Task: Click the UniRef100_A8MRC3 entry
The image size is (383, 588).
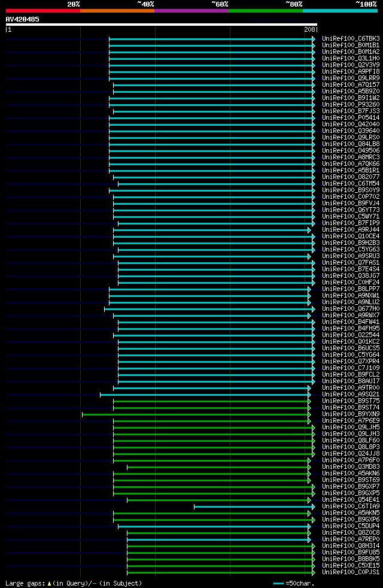Action: coord(351,157)
